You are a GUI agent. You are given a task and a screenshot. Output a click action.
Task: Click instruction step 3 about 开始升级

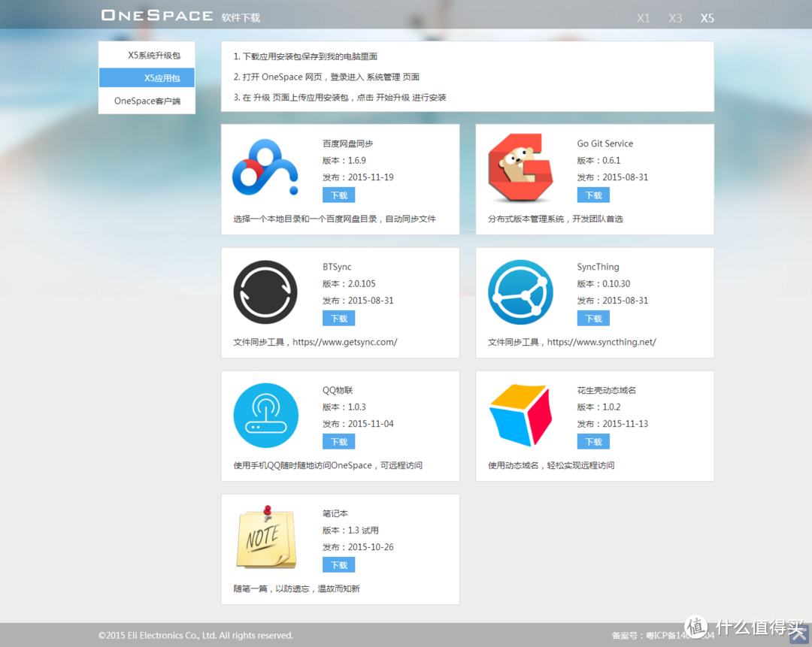click(340, 97)
